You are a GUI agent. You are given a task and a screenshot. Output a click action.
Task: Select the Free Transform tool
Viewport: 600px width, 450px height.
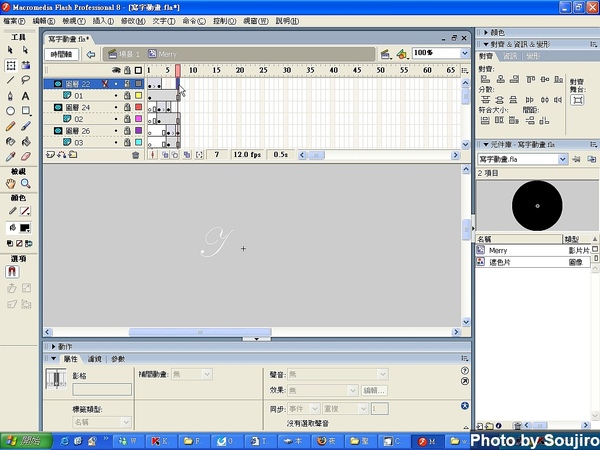coord(10,64)
